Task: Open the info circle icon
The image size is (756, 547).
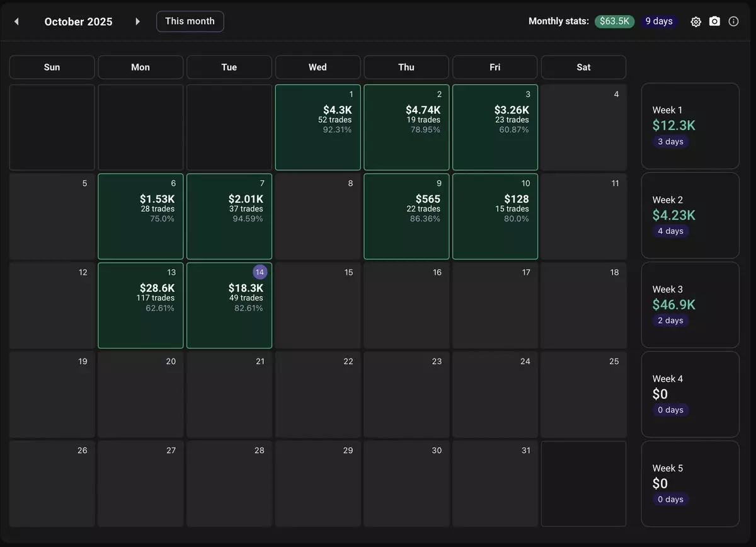Action: pos(733,21)
